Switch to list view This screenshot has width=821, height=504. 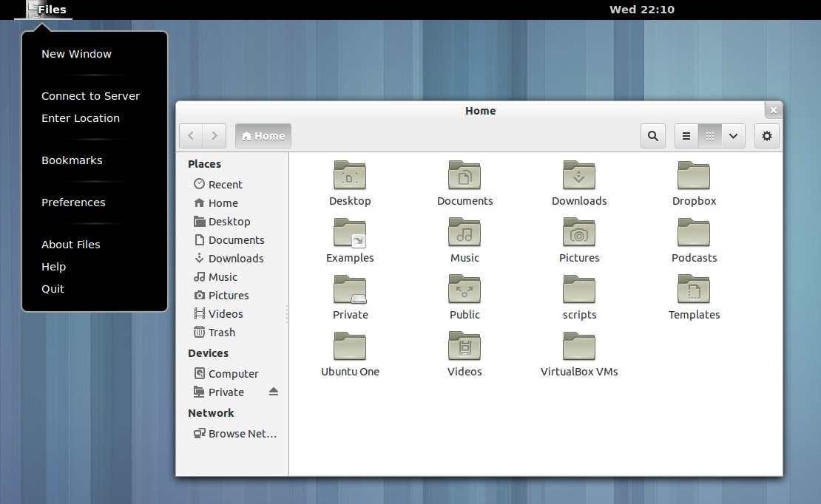686,136
